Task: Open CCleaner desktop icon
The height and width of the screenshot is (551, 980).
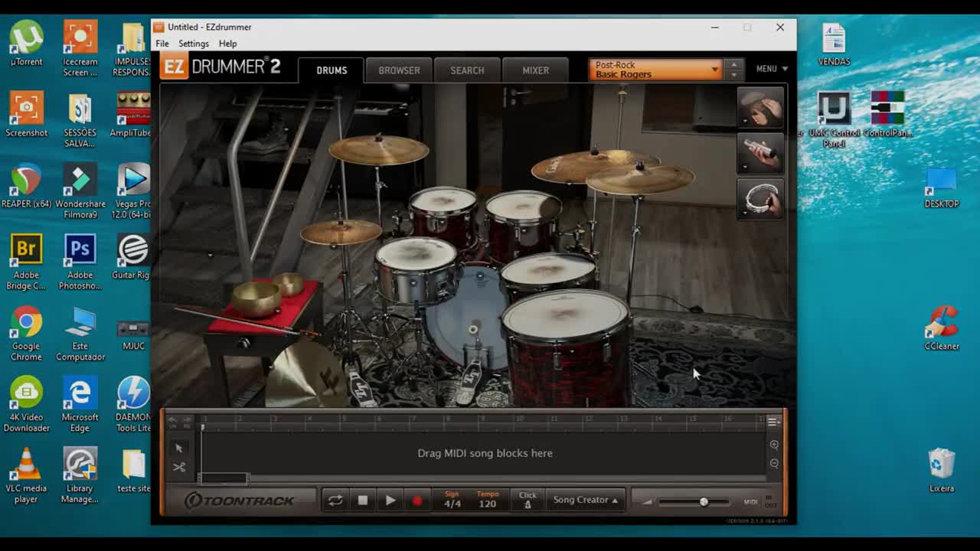Action: point(942,328)
